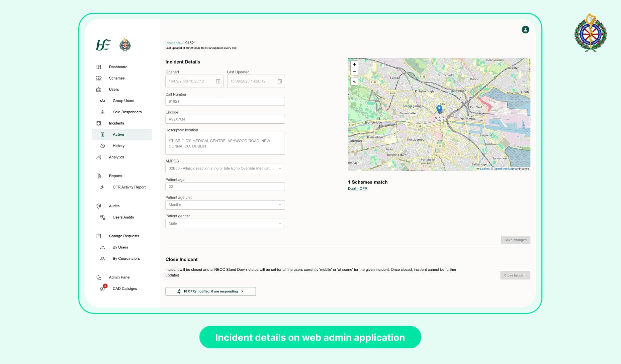Click the Analytics chart icon

(x=99, y=157)
